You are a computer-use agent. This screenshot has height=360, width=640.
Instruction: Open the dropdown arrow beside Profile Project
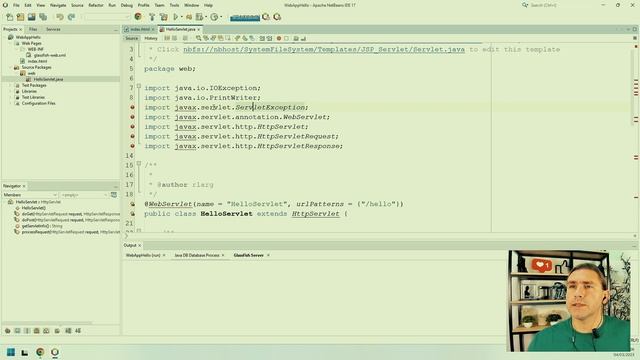(220, 17)
